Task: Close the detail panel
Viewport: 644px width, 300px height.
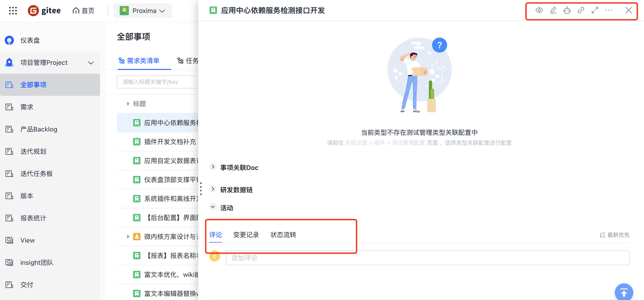Action: click(628, 10)
